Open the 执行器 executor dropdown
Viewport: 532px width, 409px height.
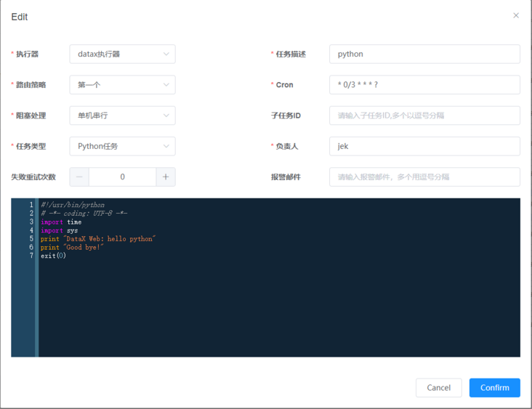122,54
